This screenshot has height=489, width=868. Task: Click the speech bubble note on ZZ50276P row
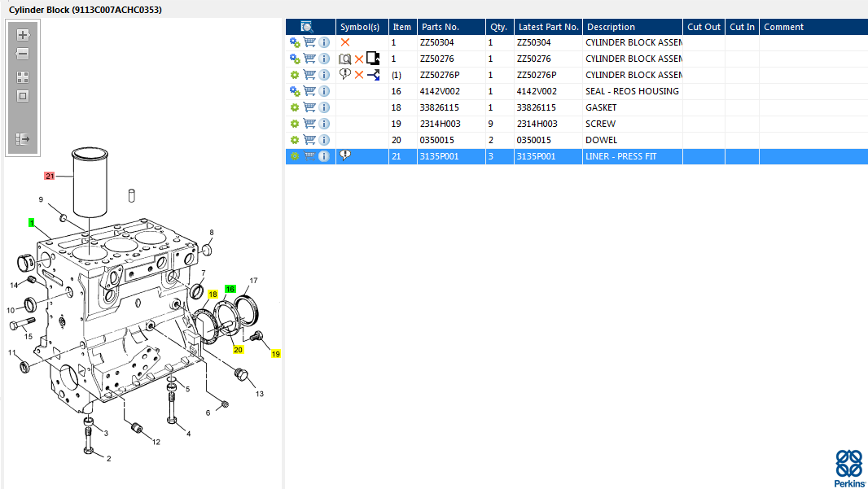point(345,74)
